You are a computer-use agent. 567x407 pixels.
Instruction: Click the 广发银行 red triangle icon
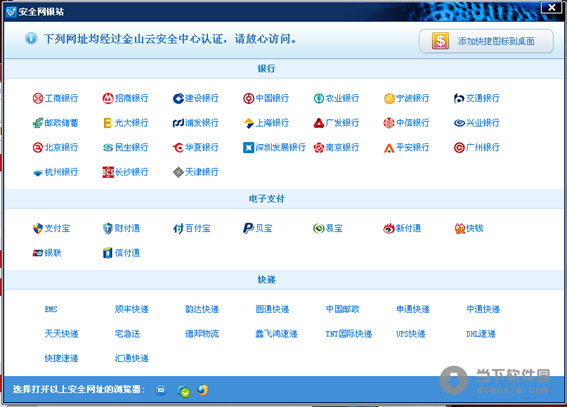coord(319,123)
